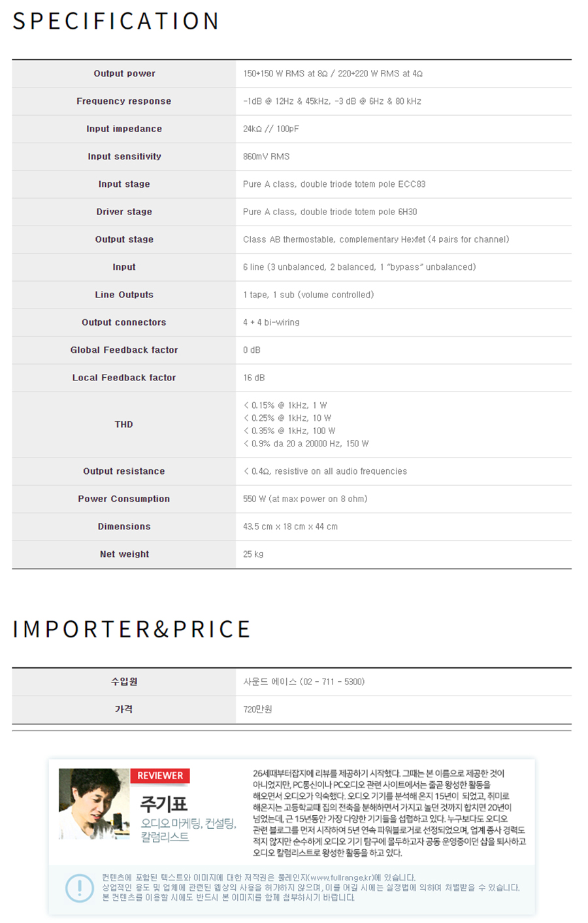Select the Output power row label
This screenshot has height=923, width=588.
[x=124, y=74]
